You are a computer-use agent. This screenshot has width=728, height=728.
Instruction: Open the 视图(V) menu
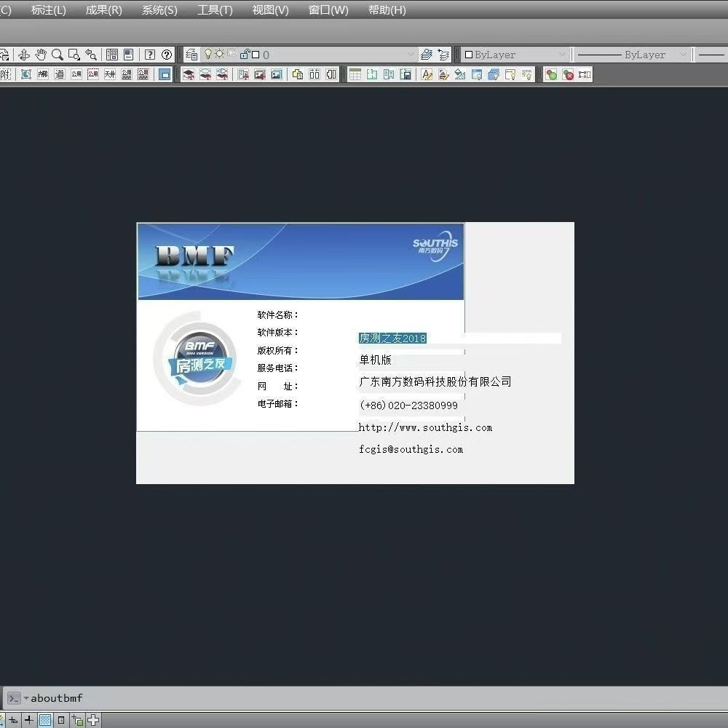click(270, 9)
